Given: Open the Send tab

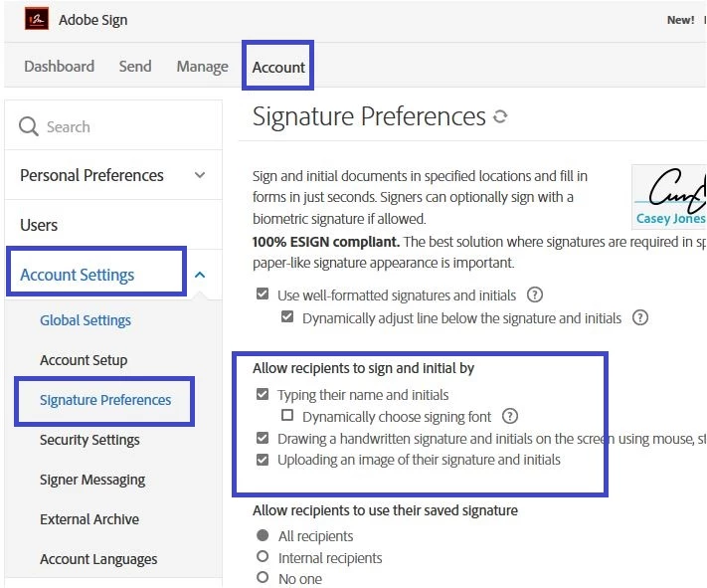Looking at the screenshot, I should tap(135, 67).
